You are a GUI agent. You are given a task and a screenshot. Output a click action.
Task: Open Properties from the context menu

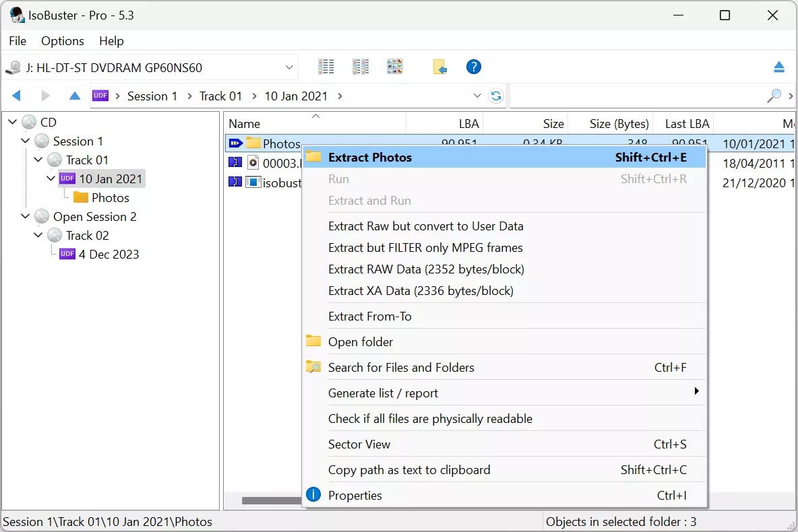coord(355,494)
